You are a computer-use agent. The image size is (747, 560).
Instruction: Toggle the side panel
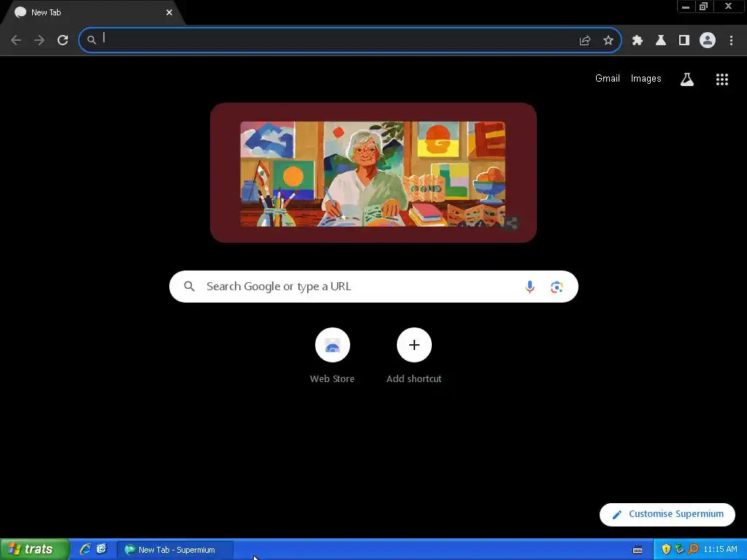coord(684,41)
